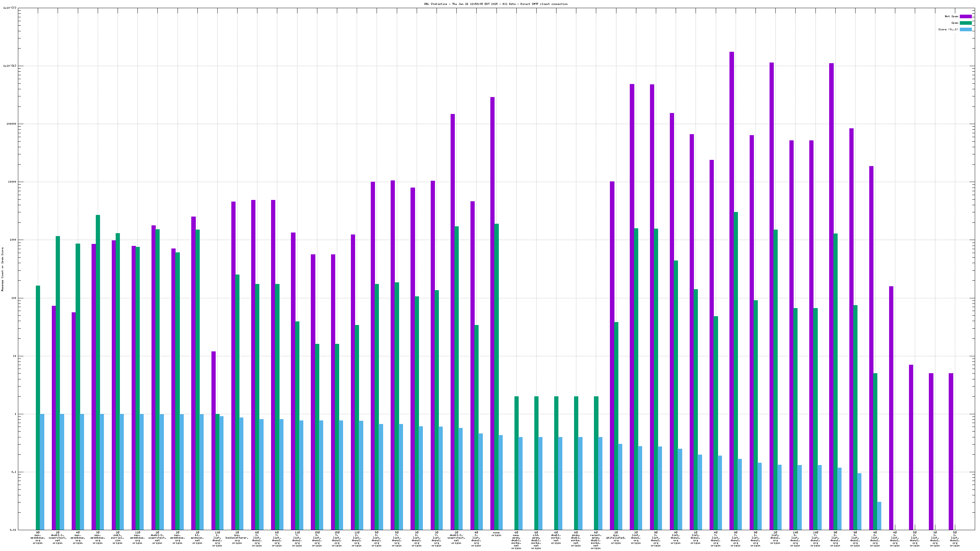Click the 0.01 y-axis tick label

click(13, 530)
